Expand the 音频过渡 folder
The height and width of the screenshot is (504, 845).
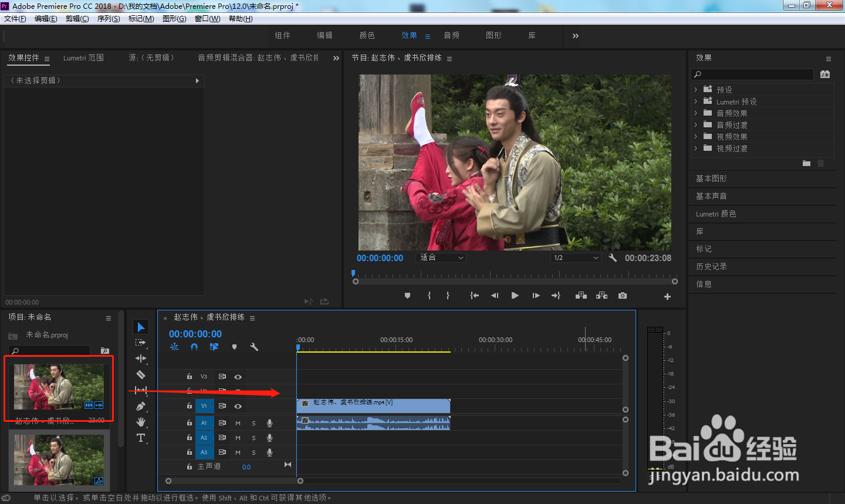[695, 125]
